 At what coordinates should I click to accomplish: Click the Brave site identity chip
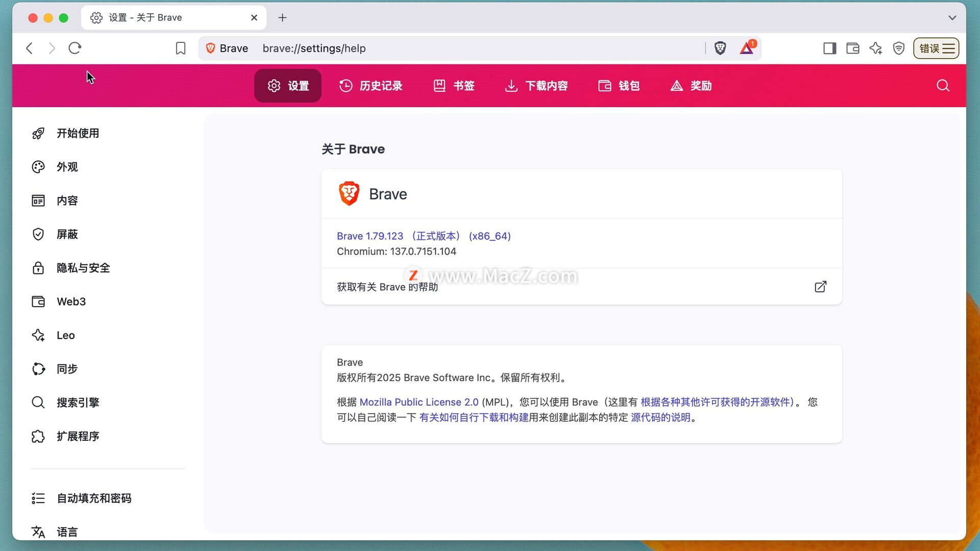tap(227, 48)
